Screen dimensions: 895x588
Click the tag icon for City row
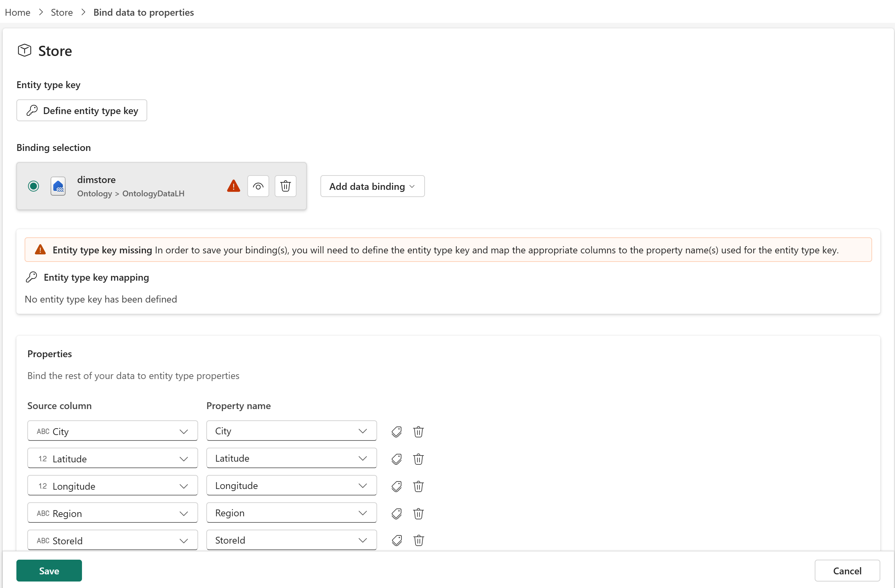point(396,431)
